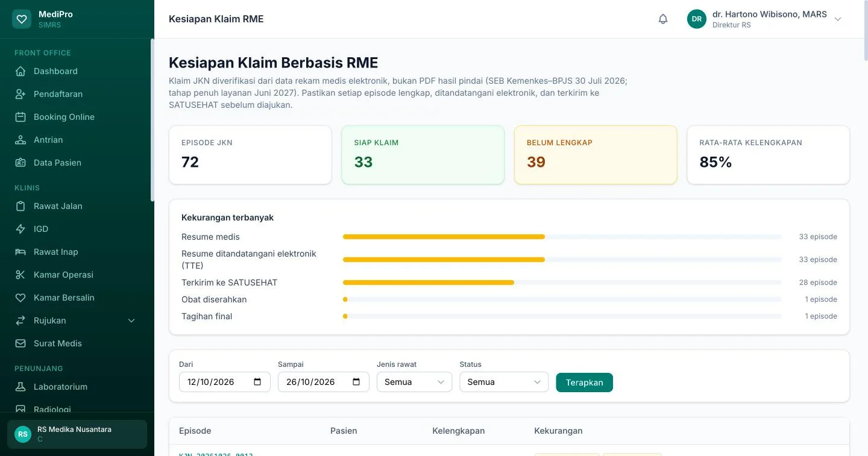The width and height of the screenshot is (868, 456).
Task: Click the Rata-rata Kelengkapan value 85%
Action: [715, 162]
